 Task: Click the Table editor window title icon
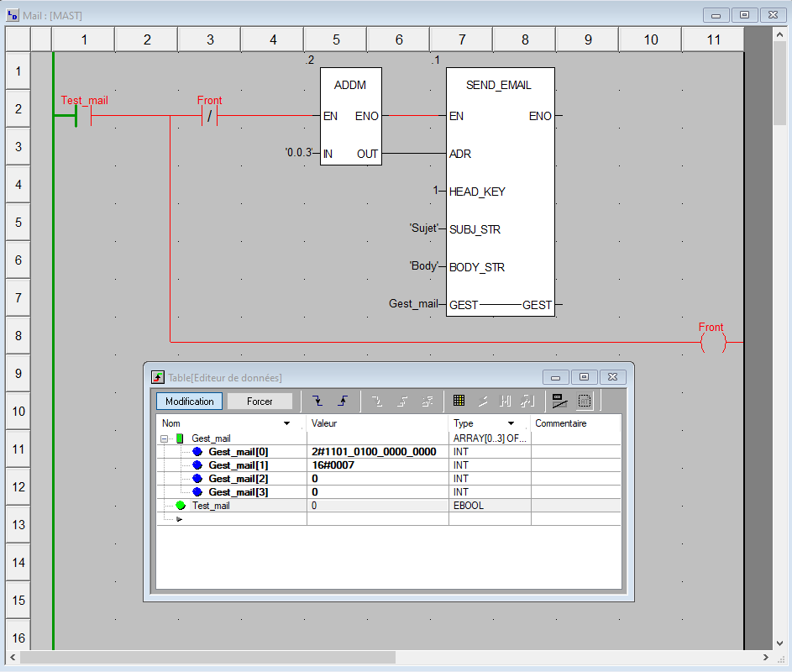pos(157,377)
